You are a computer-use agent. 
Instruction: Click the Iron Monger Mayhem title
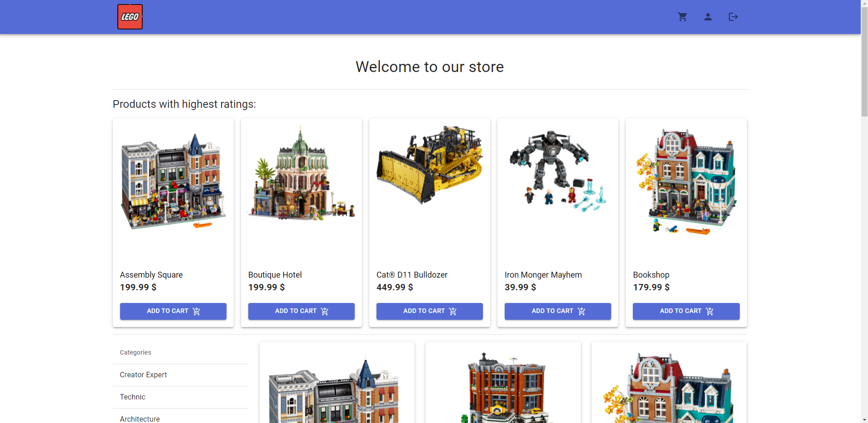point(543,275)
